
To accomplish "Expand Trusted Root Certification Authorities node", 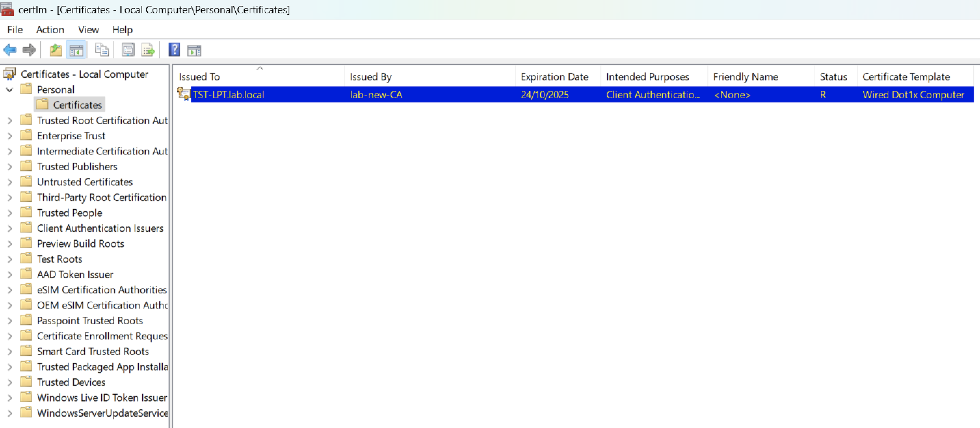I will click(x=10, y=121).
